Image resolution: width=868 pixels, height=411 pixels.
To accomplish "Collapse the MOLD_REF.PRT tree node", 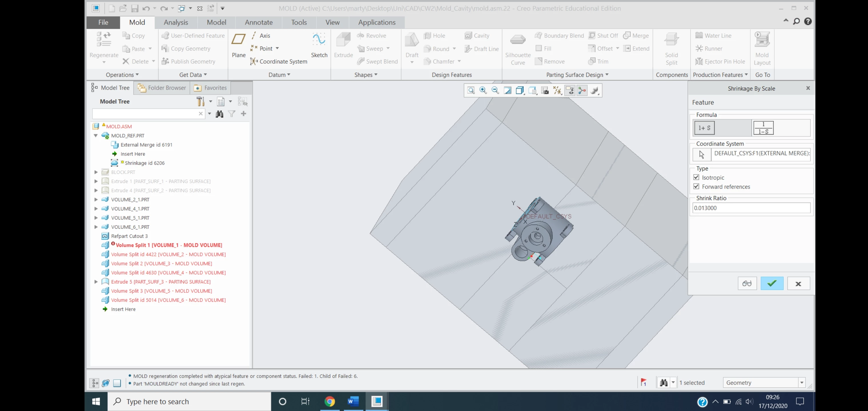I will (96, 135).
